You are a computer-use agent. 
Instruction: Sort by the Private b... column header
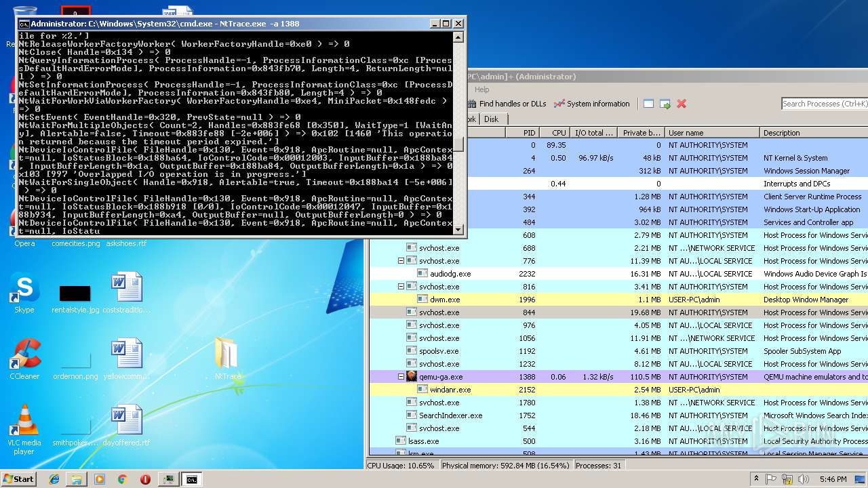641,133
